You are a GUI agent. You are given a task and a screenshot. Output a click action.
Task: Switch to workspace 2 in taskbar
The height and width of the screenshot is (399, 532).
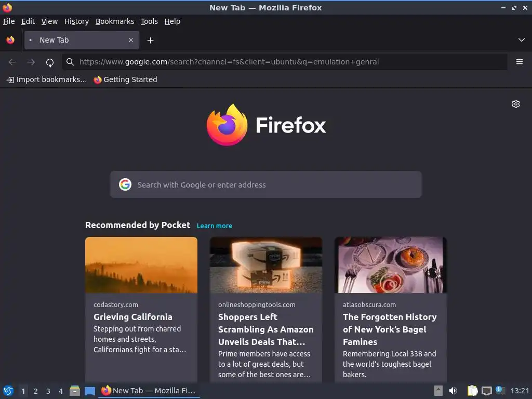[36, 391]
